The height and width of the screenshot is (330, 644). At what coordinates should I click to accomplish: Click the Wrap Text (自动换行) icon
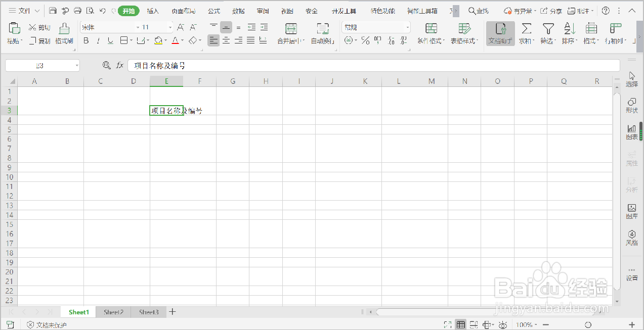click(323, 29)
